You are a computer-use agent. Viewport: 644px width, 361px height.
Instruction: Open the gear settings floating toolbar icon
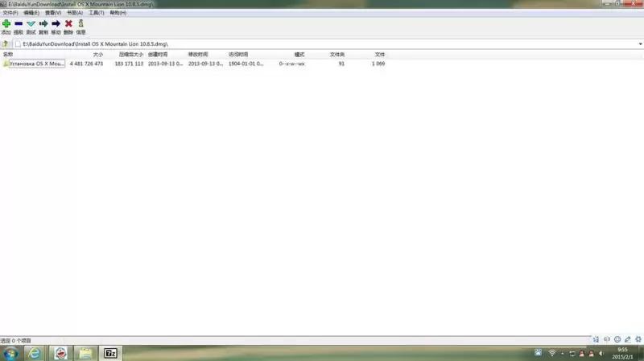638,339
